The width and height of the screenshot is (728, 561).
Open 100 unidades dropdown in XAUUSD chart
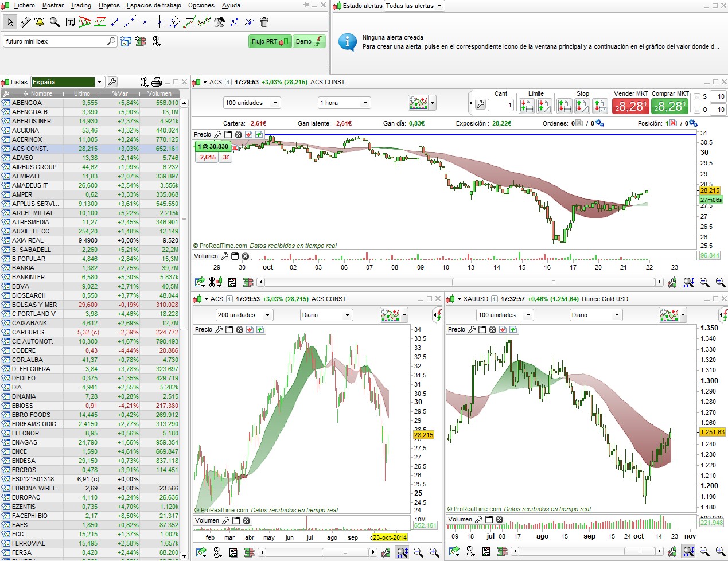tap(505, 315)
